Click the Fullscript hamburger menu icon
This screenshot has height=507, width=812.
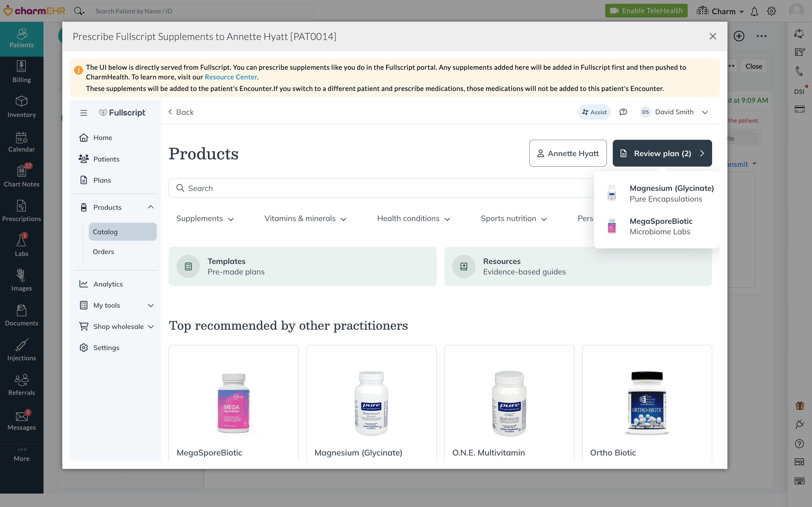84,113
